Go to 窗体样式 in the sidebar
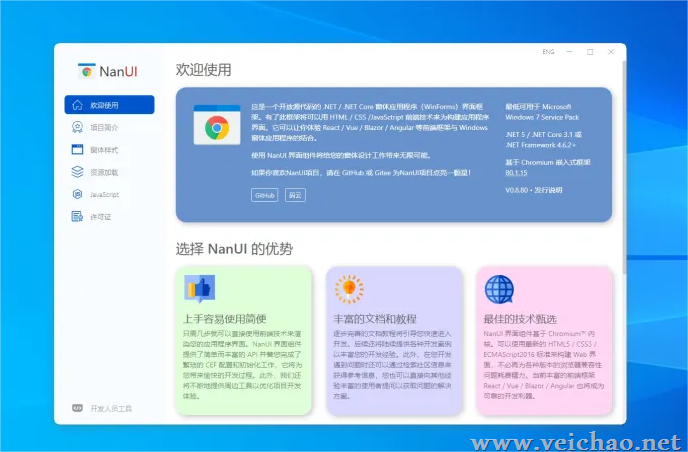 pyautogui.click(x=109, y=150)
